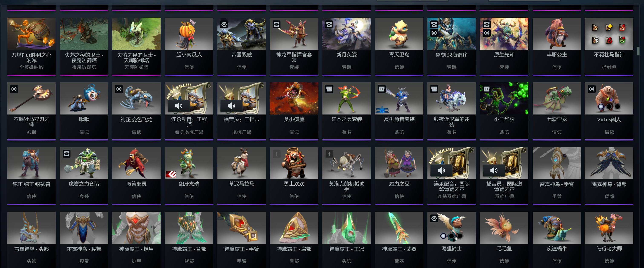Click the inventory vertical scrollbar handle
This screenshot has height=268, width=644.
[x=638, y=51]
